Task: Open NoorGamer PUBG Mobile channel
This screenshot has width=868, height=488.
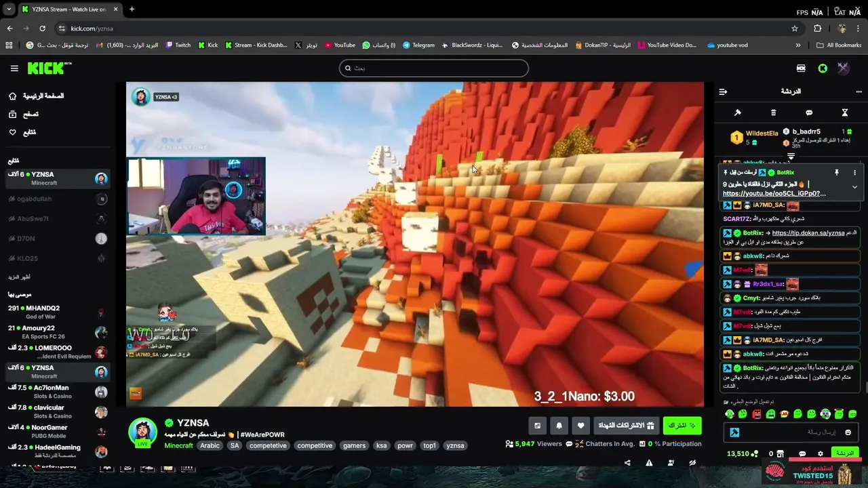Action: (x=58, y=431)
